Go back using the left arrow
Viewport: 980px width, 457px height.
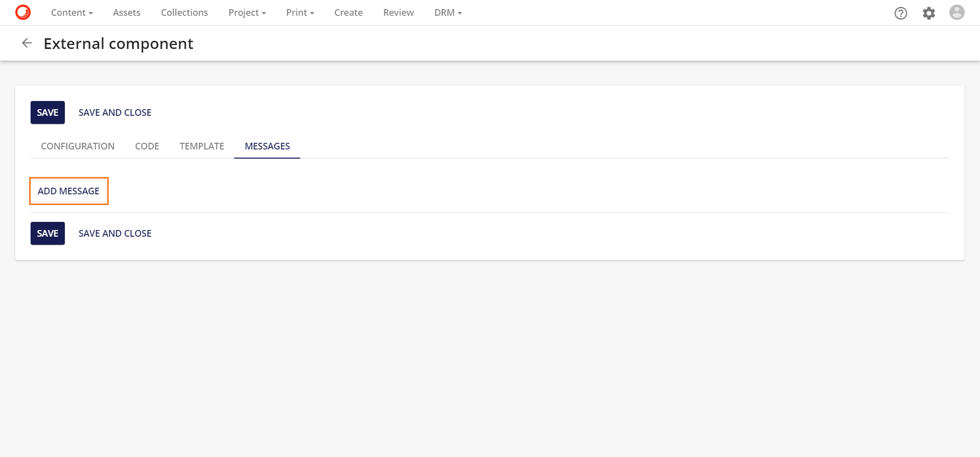27,43
